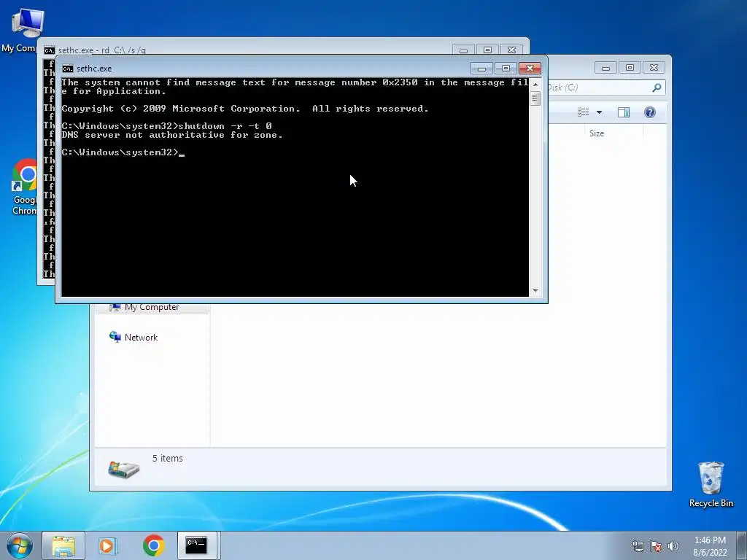Screen dimensions: 747x560
Task: Open the Windows Start menu orb
Action: click(x=20, y=545)
